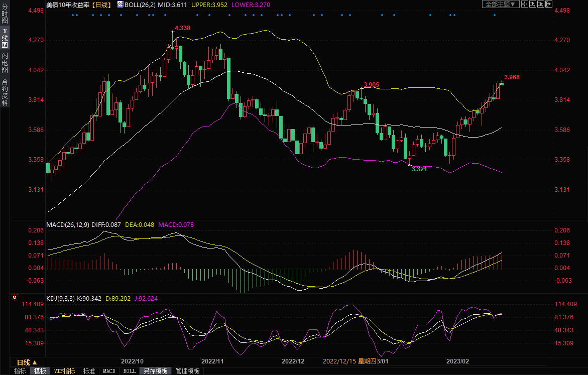
Task: Open 合约资料 contract info tab
Action: click(x=5, y=92)
